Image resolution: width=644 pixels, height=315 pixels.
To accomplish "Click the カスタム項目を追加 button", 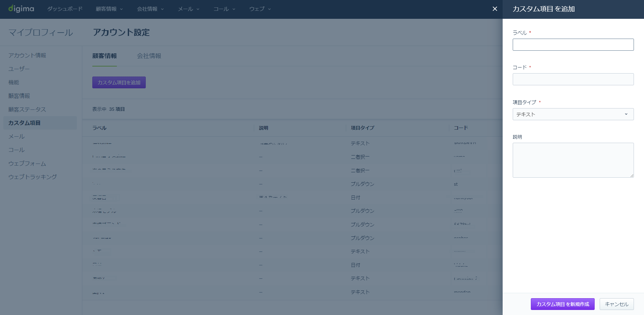I will [119, 83].
